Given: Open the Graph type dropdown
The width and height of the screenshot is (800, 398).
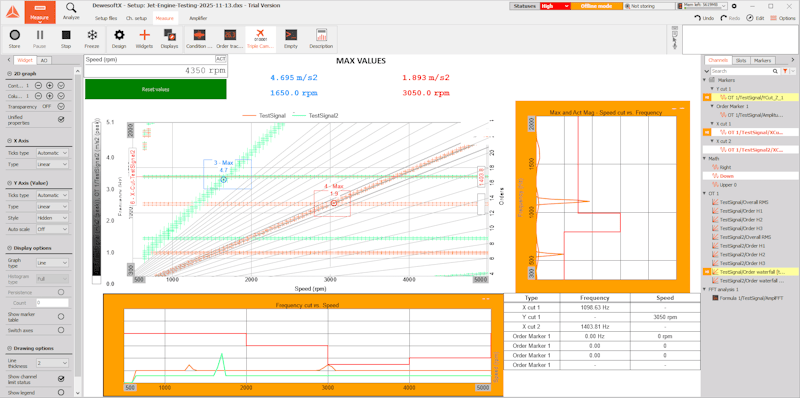Looking at the screenshot, I should coord(52,262).
